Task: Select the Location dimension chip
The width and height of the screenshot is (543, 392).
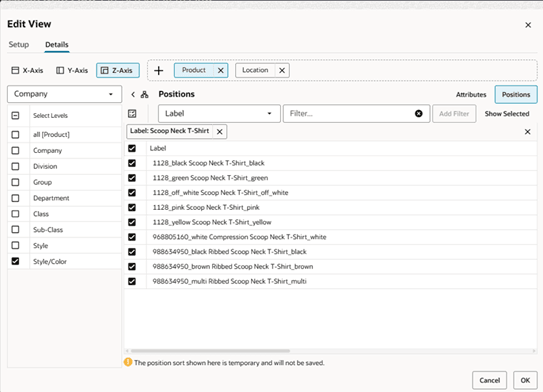Action: click(255, 70)
